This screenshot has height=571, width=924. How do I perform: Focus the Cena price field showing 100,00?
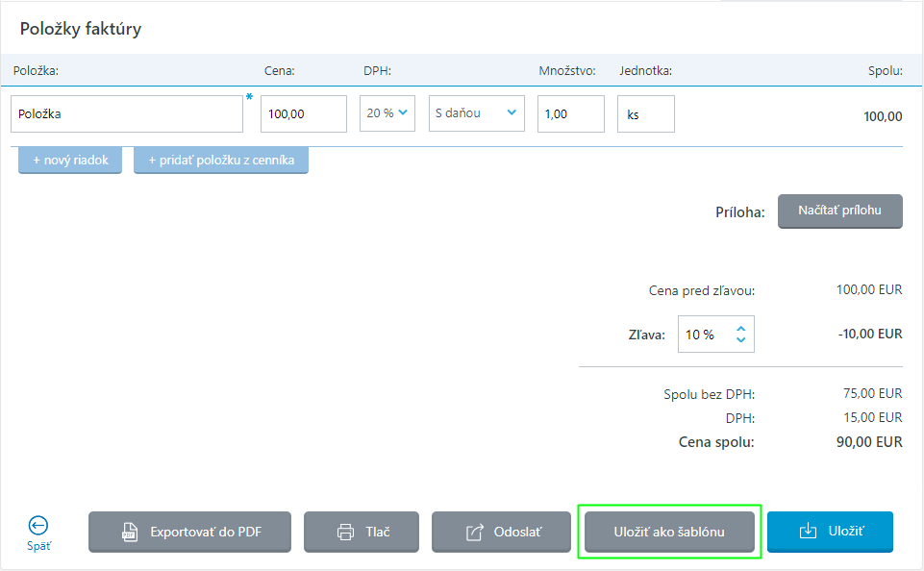click(303, 113)
